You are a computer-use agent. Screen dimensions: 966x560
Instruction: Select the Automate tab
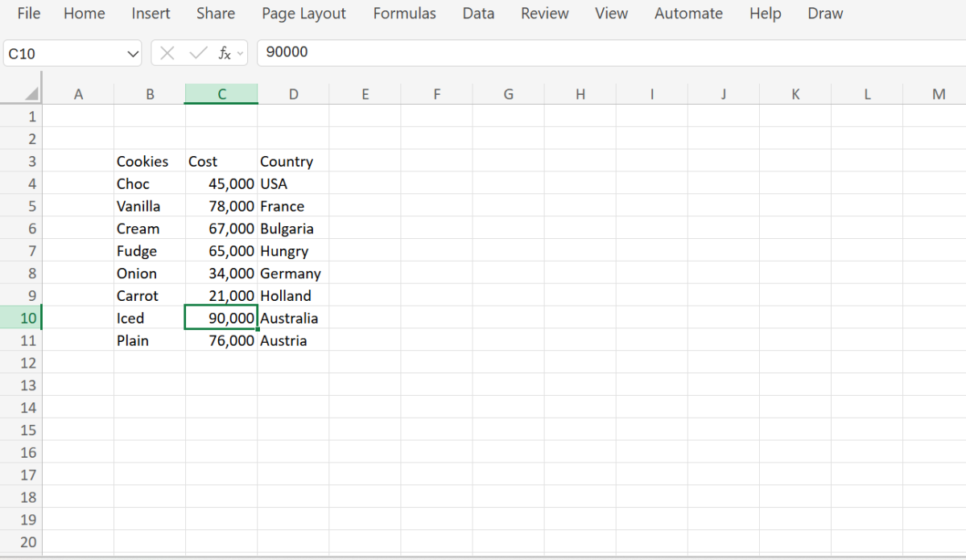click(x=688, y=13)
